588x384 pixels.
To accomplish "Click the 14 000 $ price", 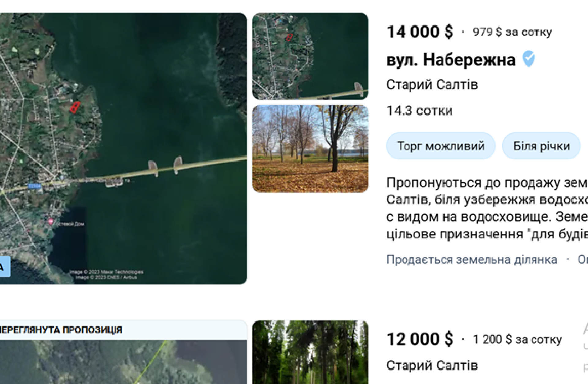I will click(x=420, y=32).
